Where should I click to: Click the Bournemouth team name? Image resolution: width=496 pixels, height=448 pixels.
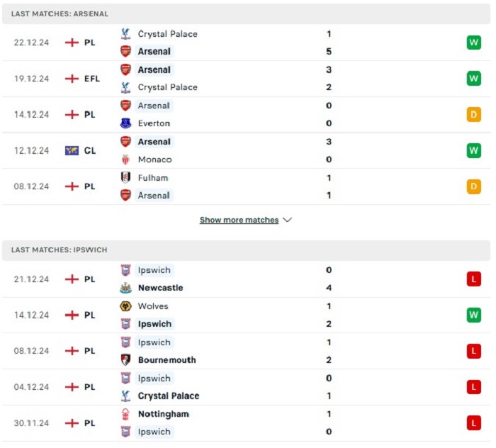[167, 360]
